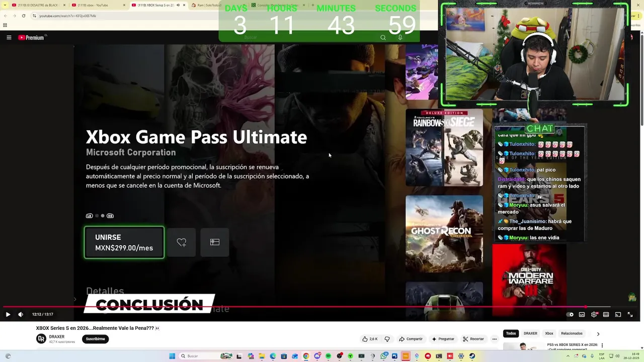Click the Recortar clip button
Image resolution: width=644 pixels, height=362 pixels.
pos(473,339)
